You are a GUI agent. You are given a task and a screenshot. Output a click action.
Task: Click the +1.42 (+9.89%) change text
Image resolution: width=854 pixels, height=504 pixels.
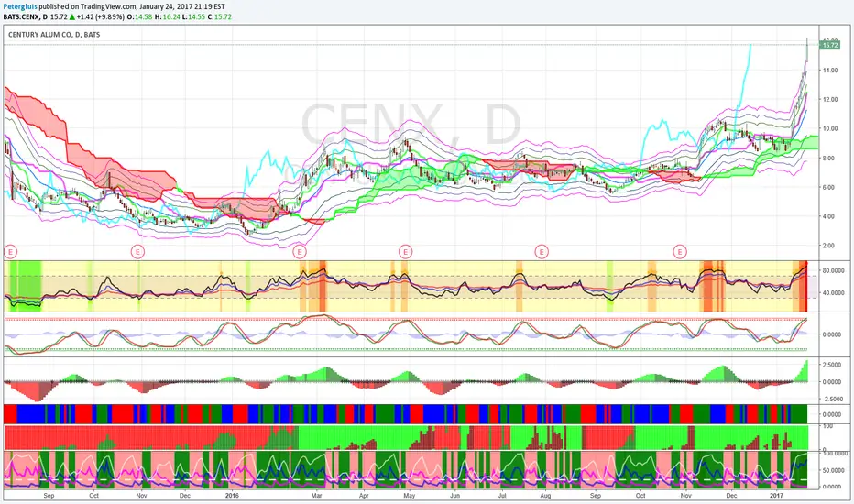100,16
